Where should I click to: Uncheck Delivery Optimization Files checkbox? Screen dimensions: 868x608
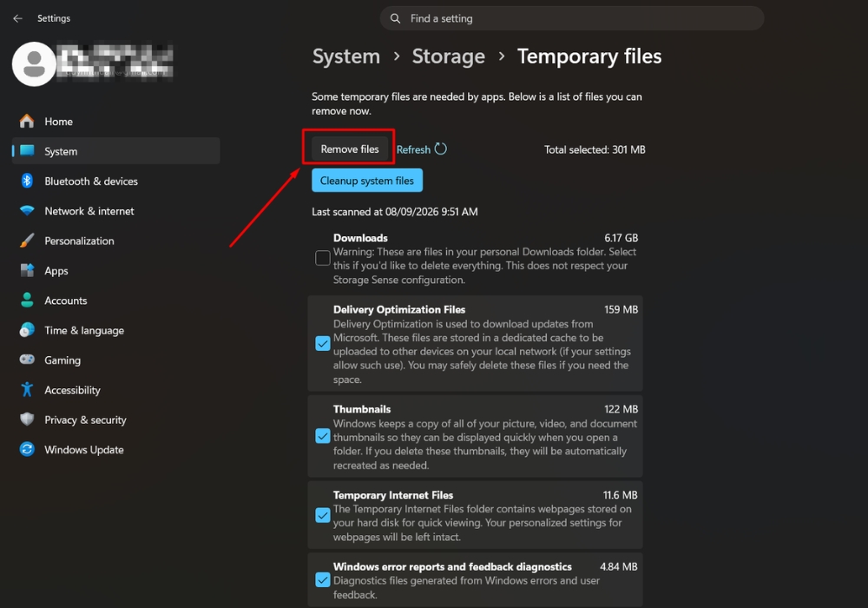[x=323, y=343]
